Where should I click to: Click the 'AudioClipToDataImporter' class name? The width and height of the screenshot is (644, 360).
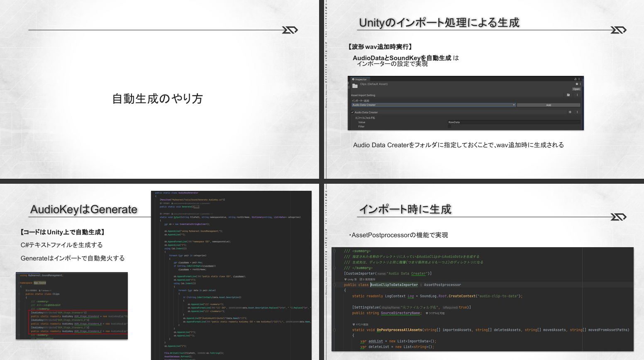pos(394,285)
